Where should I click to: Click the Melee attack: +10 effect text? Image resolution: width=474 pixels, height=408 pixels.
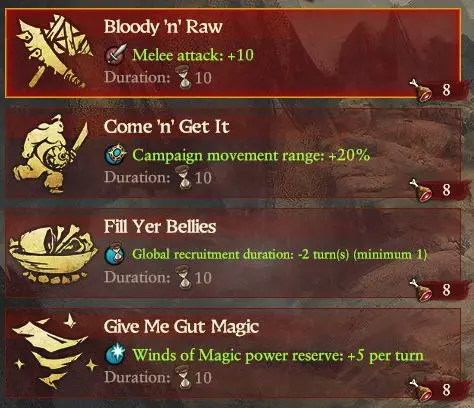coord(193,55)
